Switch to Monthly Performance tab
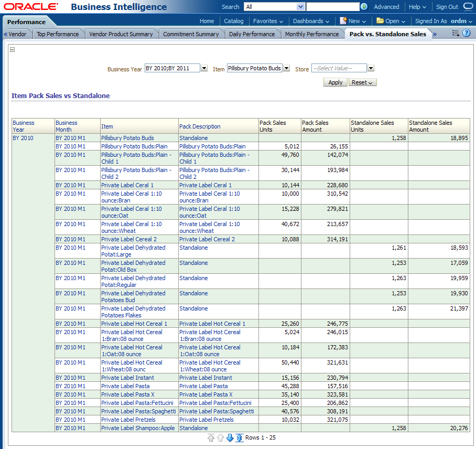This screenshot has width=476, height=449. point(311,34)
